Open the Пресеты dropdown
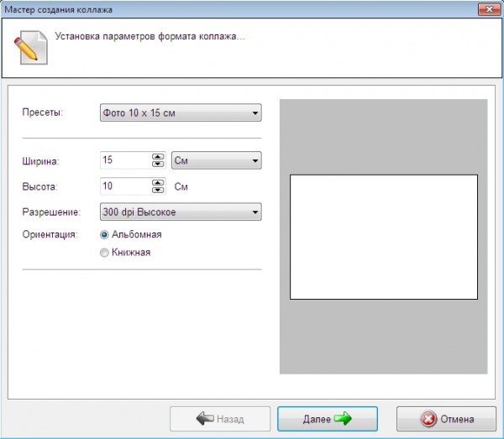The width and height of the screenshot is (504, 439). pos(181,112)
